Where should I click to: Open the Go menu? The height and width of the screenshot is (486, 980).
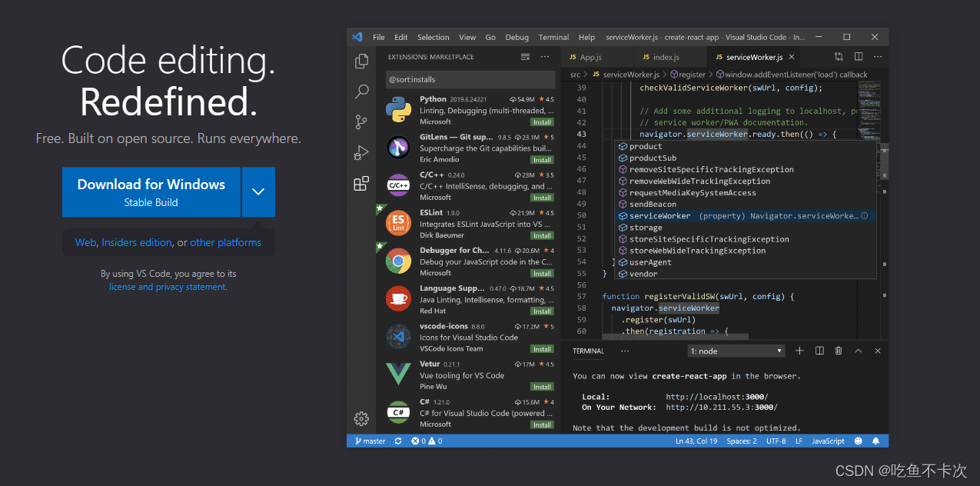[490, 37]
